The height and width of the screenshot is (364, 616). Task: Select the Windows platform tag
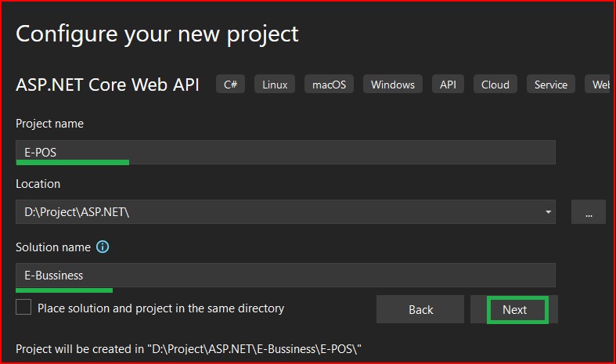[x=392, y=85]
